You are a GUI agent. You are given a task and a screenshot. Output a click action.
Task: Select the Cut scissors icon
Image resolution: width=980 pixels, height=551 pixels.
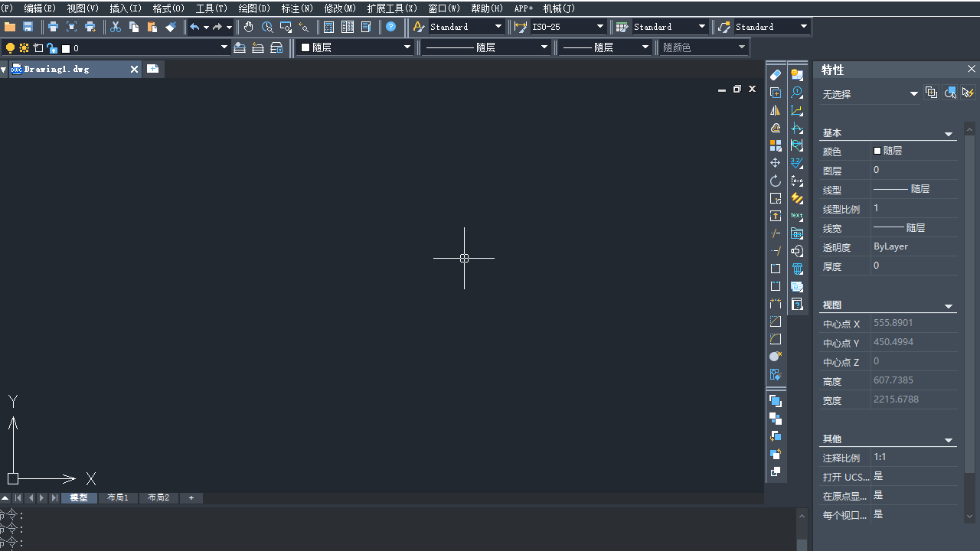coord(116,27)
